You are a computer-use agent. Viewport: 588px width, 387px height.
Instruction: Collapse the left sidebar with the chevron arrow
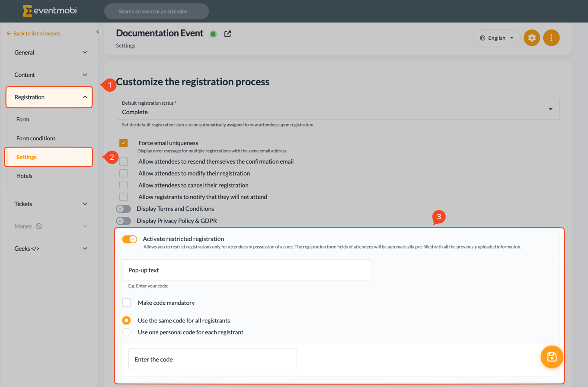(98, 31)
